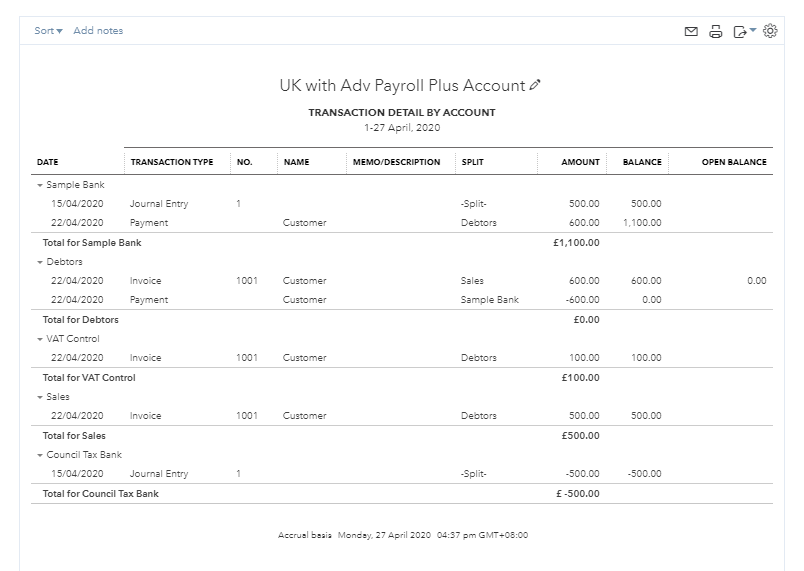This screenshot has width=804, height=571.
Task: Edit report title using pencil icon
Action: [x=536, y=86]
